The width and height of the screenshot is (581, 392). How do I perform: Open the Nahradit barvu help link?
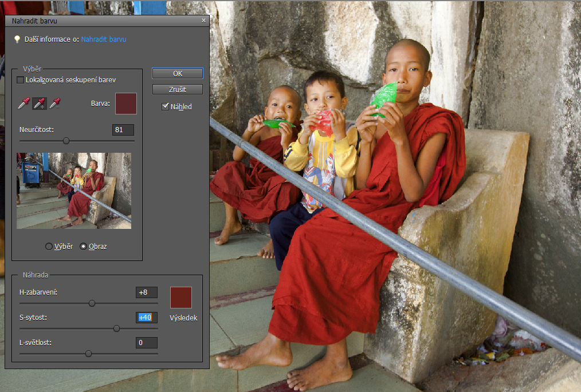tap(104, 39)
